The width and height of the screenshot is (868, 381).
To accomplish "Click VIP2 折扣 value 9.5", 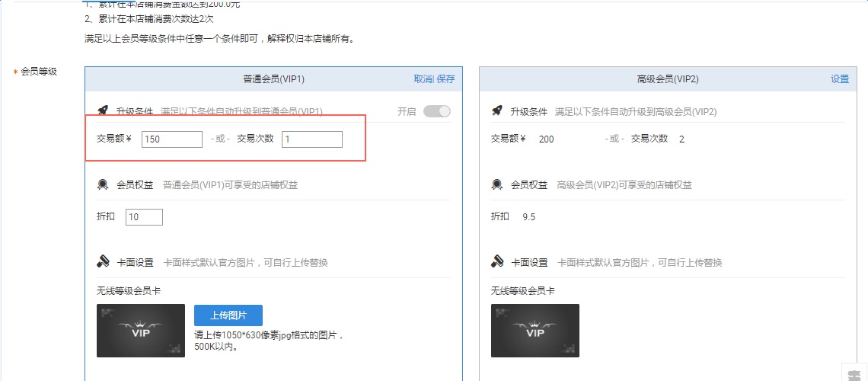I will coord(528,217).
